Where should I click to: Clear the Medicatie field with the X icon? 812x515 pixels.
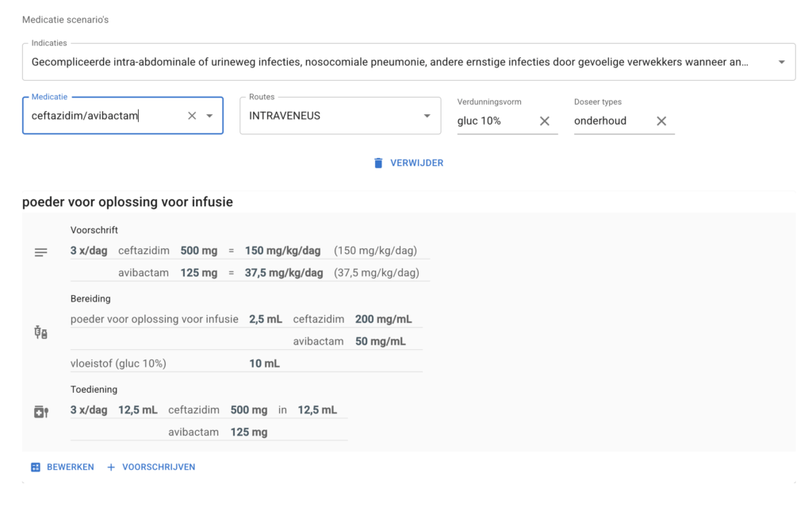click(192, 116)
